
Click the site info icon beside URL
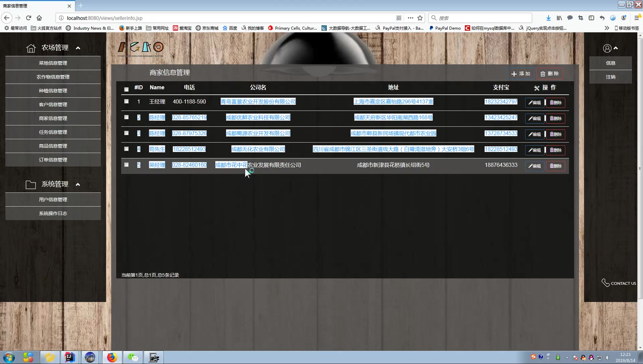61,18
